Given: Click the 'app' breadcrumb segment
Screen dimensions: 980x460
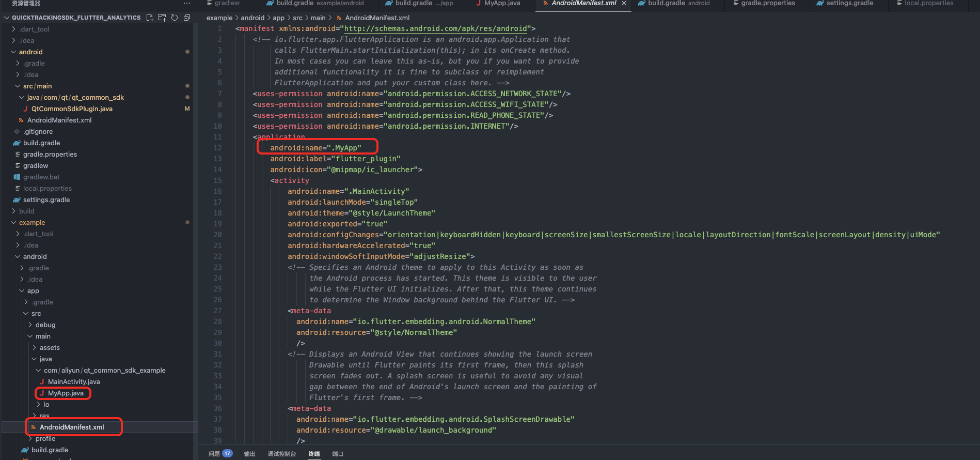Looking at the screenshot, I should pos(278,18).
